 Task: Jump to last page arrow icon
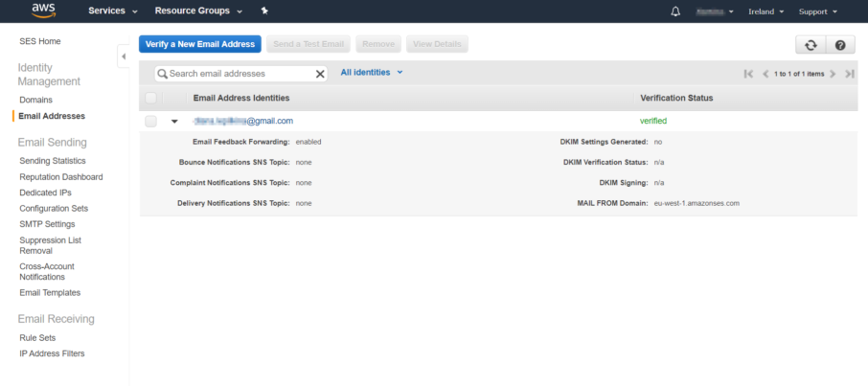point(849,74)
